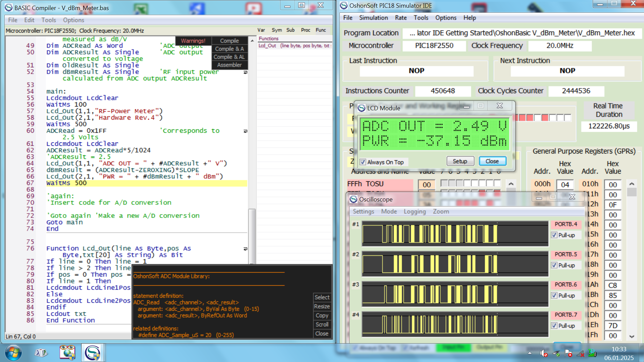The image size is (644, 362).
Task: Click Close in the ADC library popup
Action: 322,334
